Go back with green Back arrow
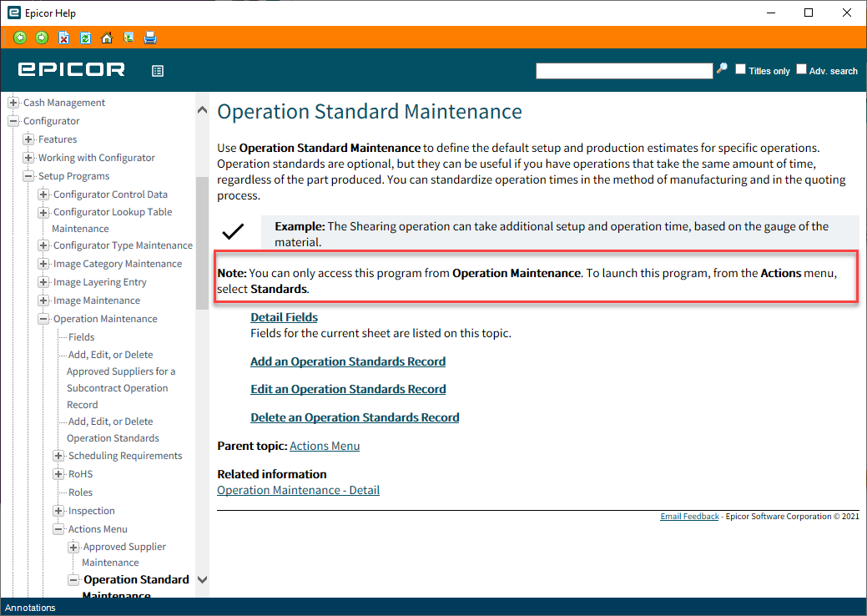Image resolution: width=867 pixels, height=616 pixels. [20, 38]
